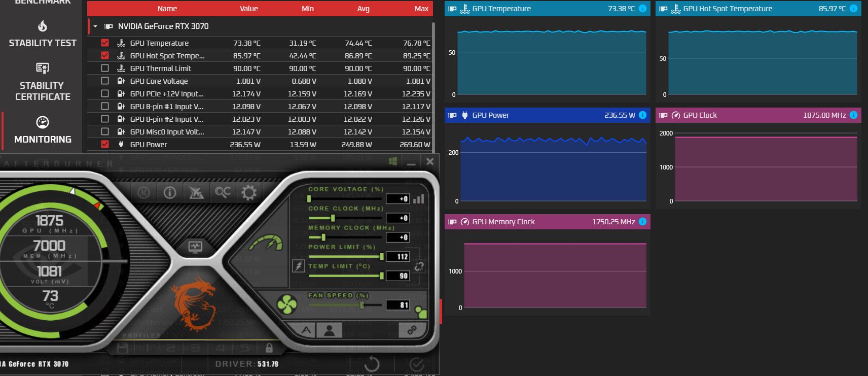Click the Temp Limit value box showing 90
868x376 pixels.
[398, 276]
